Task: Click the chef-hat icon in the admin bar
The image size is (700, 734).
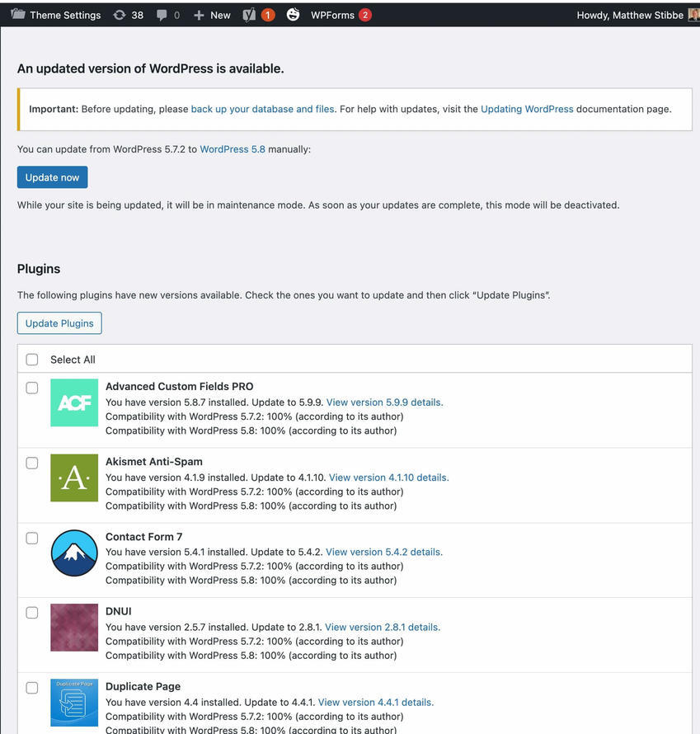Action: (x=293, y=14)
